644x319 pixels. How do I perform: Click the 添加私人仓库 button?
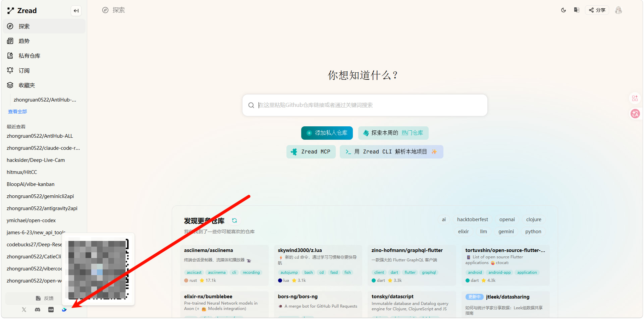point(327,133)
